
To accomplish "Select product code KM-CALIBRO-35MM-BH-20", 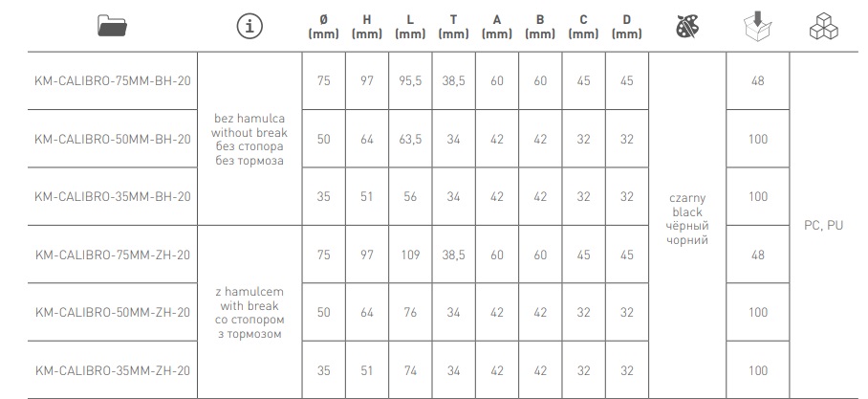I will [x=113, y=196].
